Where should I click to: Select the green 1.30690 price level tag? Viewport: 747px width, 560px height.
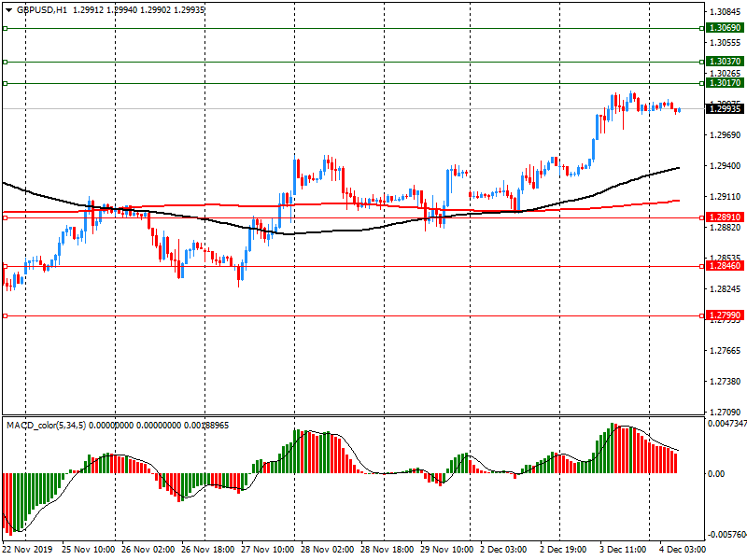click(x=726, y=29)
